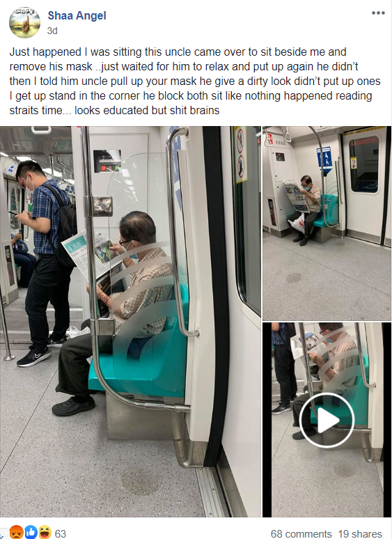
Task: Click the Shaa Angel profile name
Action: [77, 15]
